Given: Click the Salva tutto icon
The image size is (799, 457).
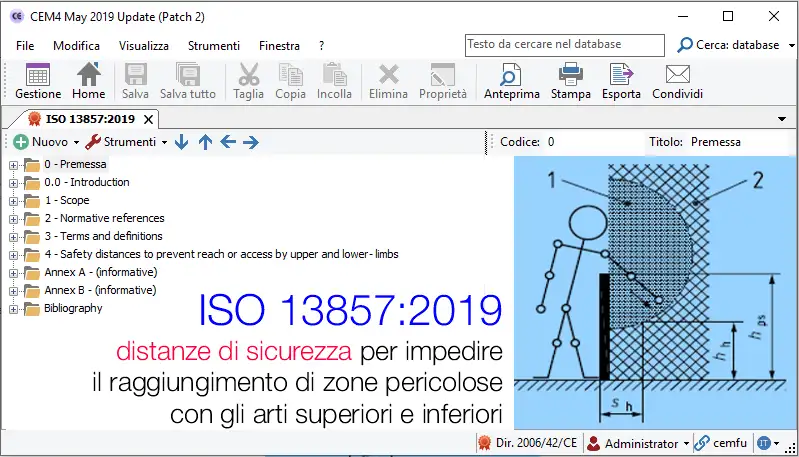Looking at the screenshot, I should [188, 74].
